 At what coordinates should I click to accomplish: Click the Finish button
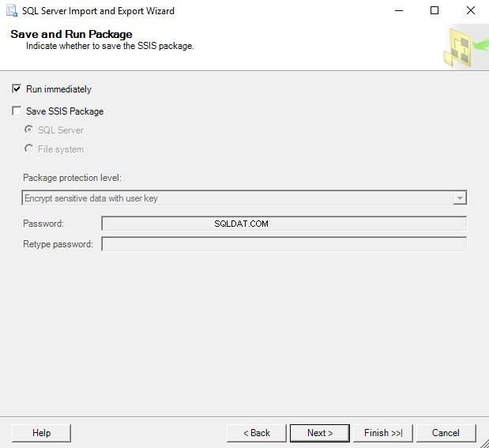point(383,433)
